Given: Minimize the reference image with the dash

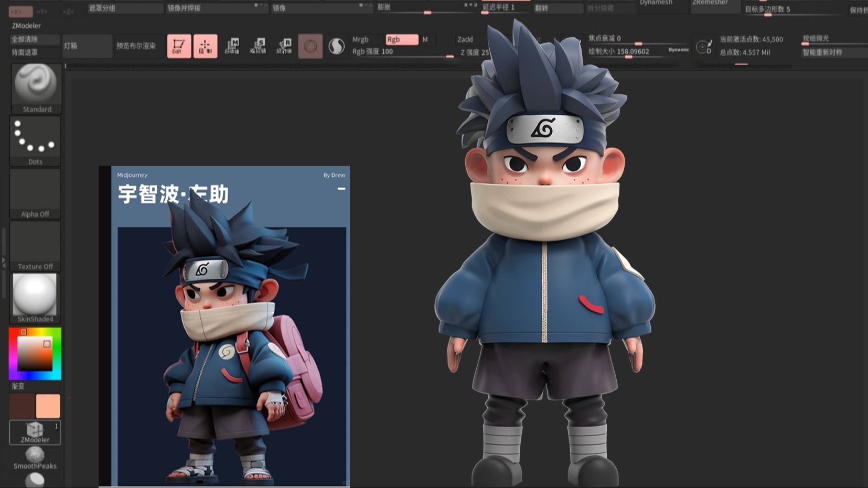Looking at the screenshot, I should pyautogui.click(x=341, y=189).
